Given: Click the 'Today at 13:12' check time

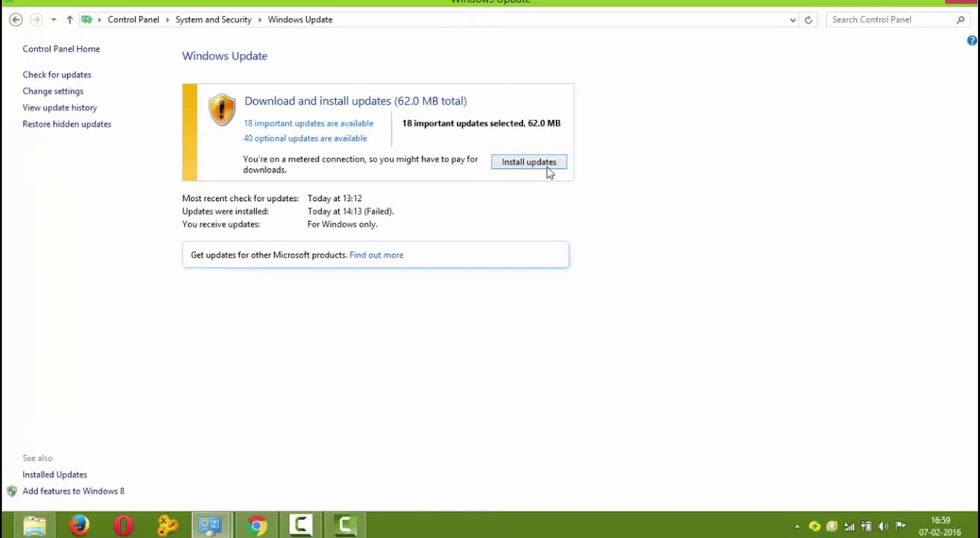Looking at the screenshot, I should click(335, 199).
